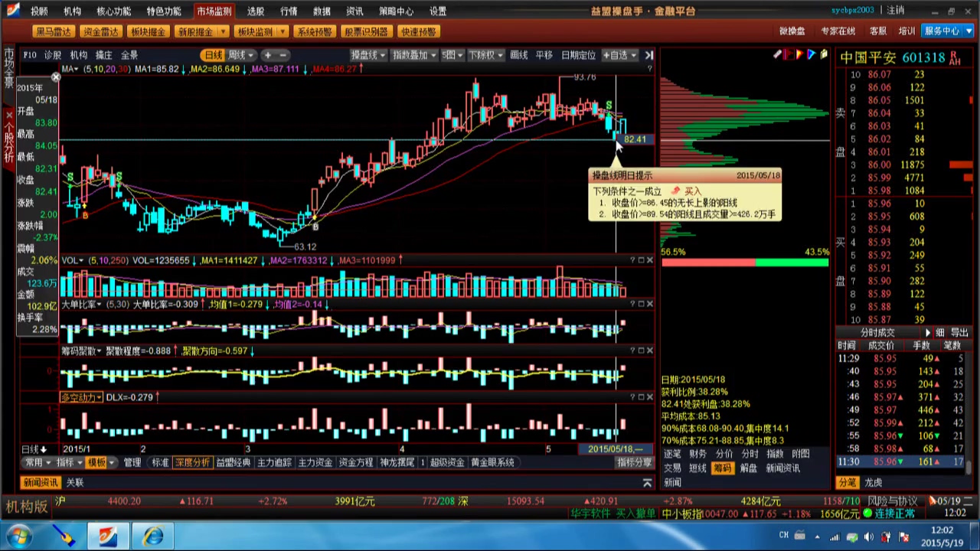Jump to latest with the arrow-bar icon
Viewport: 980px width, 551px height.
(649, 55)
